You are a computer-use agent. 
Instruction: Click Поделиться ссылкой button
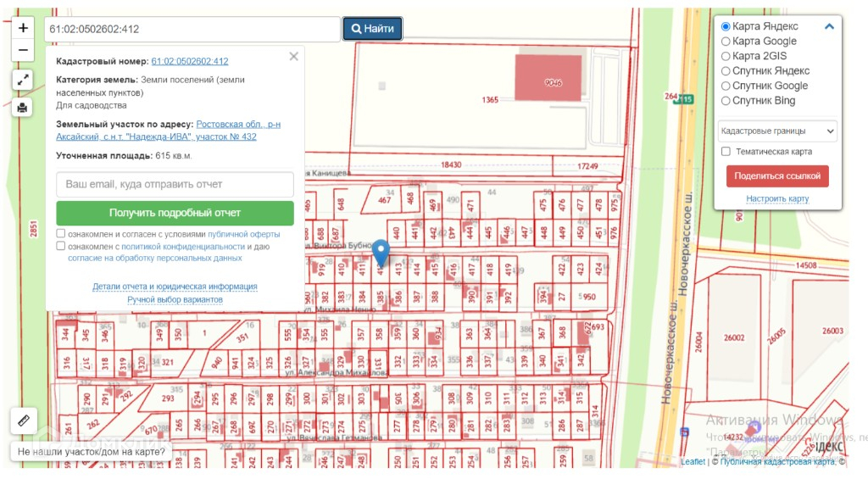tap(777, 176)
